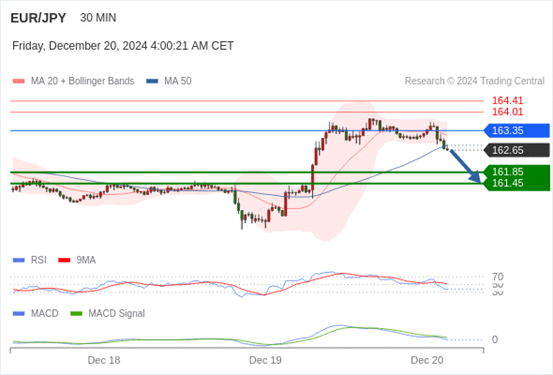Click the MA 50 blue legend swatch
553x375 pixels.
(152, 81)
